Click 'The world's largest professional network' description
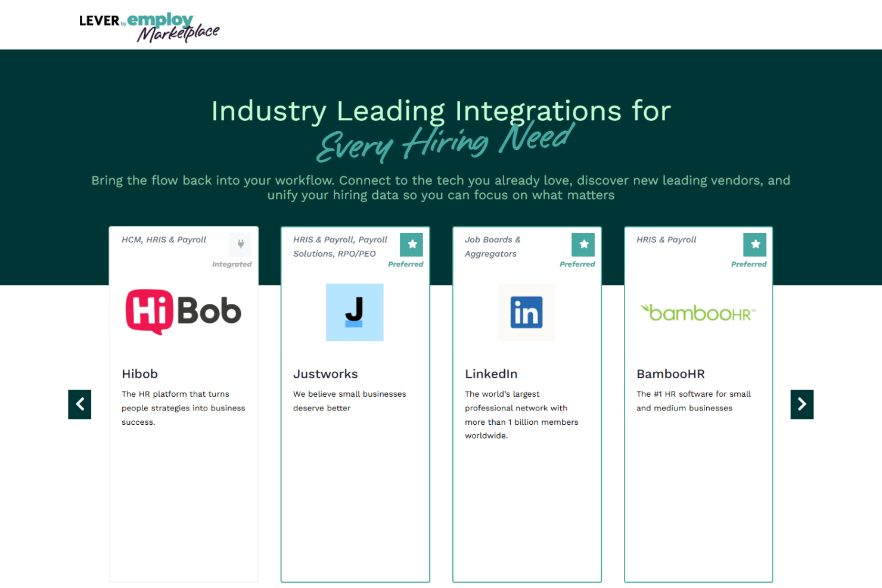Screen dimensions: 882x588 (x=521, y=415)
